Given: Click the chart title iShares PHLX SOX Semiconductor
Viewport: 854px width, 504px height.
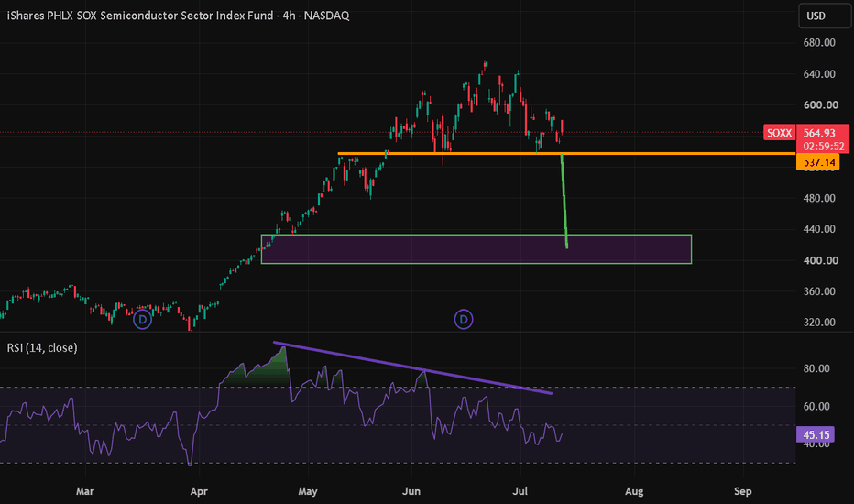Looking at the screenshot, I should pos(178,16).
